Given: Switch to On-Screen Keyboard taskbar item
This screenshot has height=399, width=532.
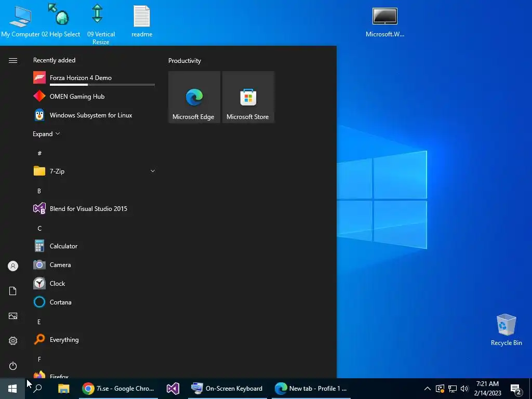Looking at the screenshot, I should pos(228,389).
